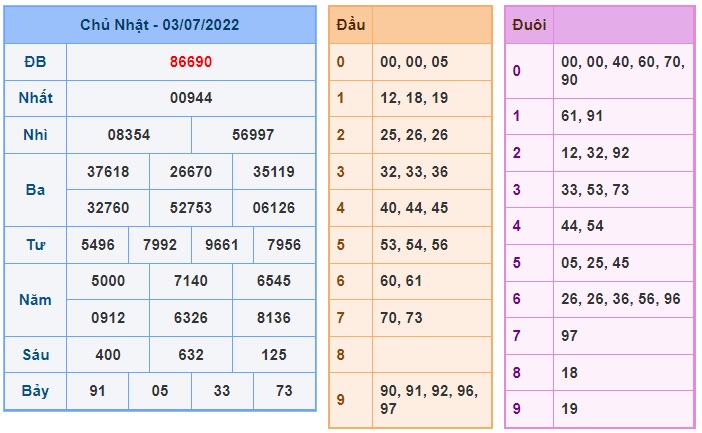Select the Chủ Nhật - 03/07/2022 header
702x433 pixels.
pyautogui.click(x=160, y=25)
